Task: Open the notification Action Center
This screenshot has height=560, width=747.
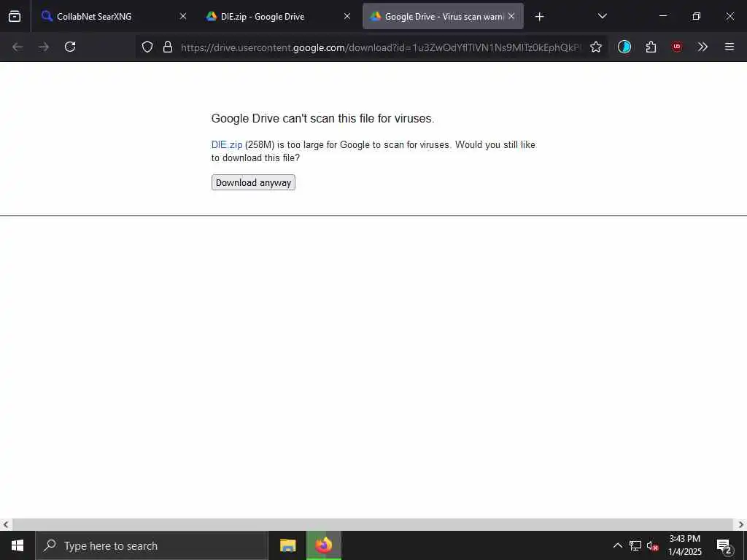Action: coord(724,545)
